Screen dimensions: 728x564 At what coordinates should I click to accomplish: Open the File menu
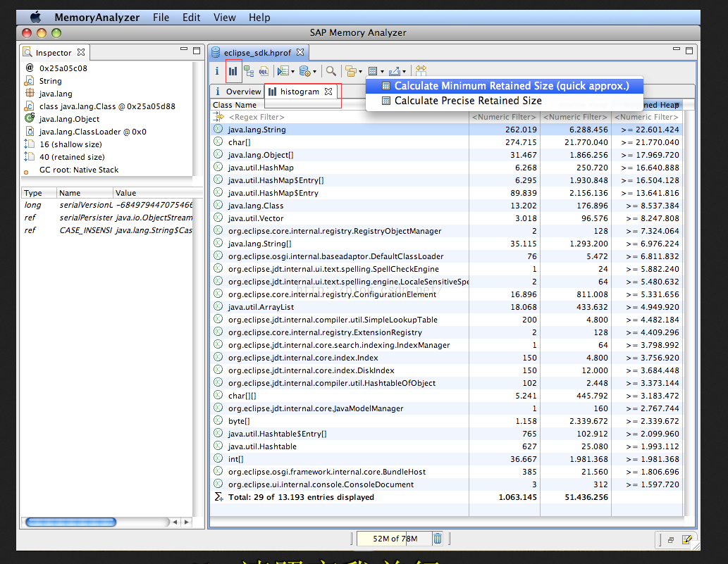[161, 17]
